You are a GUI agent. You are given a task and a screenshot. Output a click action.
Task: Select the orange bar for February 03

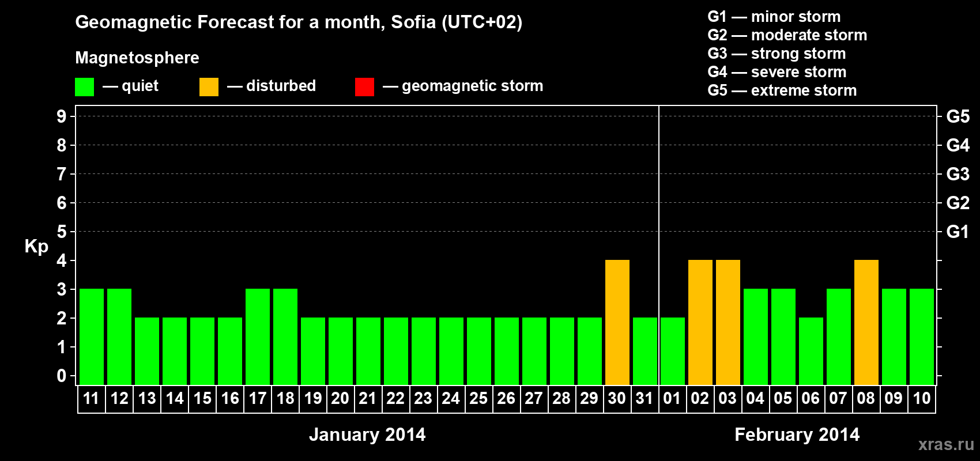click(728, 322)
